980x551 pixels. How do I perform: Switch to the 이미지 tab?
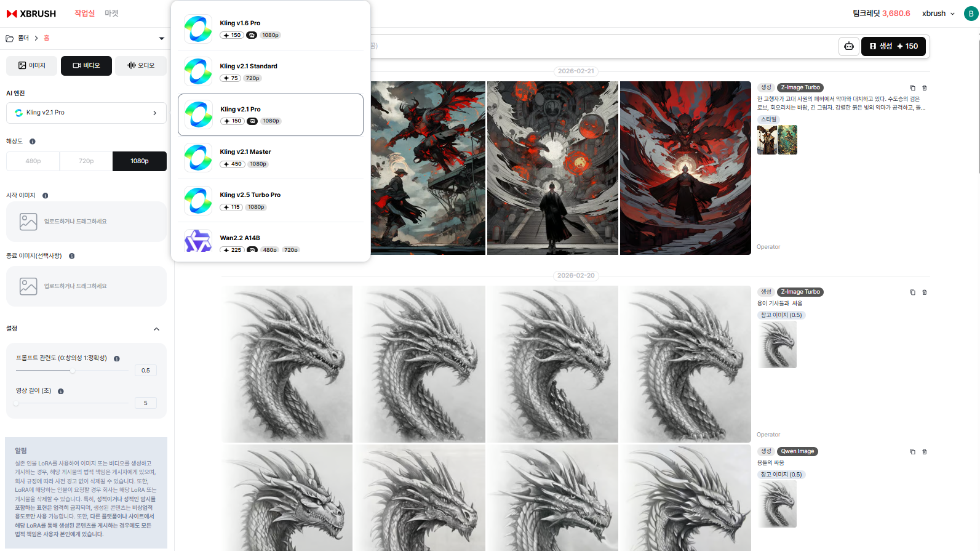click(32, 66)
